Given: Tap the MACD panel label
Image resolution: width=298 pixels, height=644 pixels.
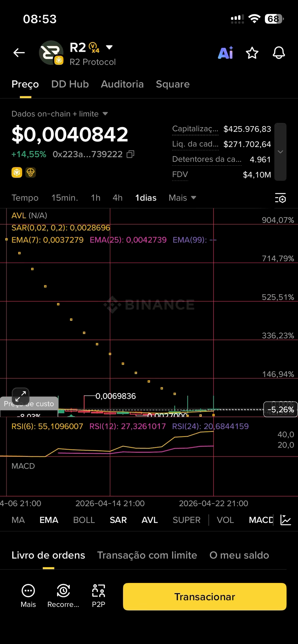Looking at the screenshot, I should (x=23, y=466).
